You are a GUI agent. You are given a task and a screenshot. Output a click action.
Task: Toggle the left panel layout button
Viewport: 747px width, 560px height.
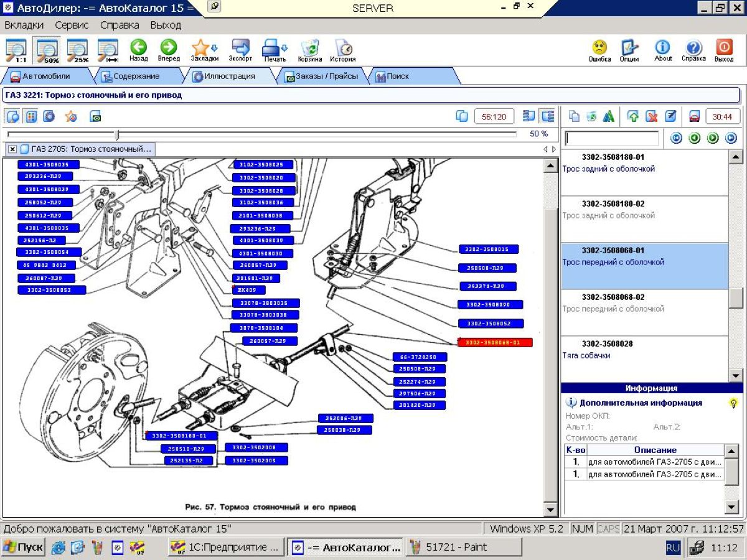529,116
